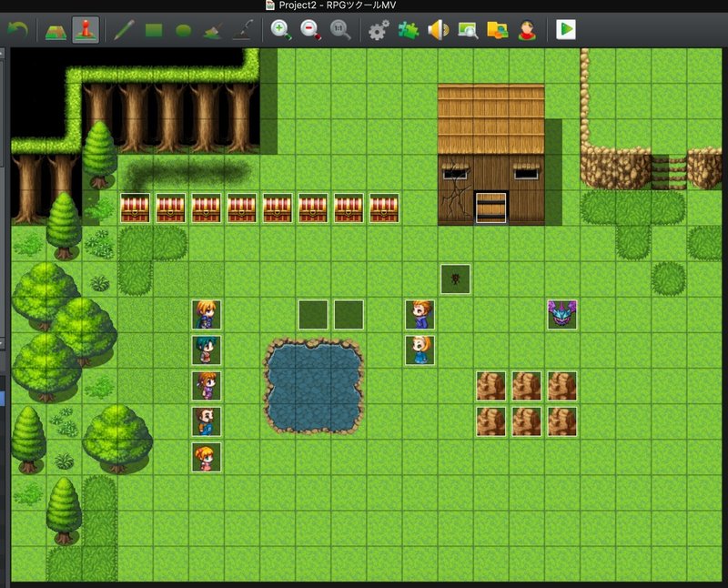Zoom in on the map

(281, 30)
